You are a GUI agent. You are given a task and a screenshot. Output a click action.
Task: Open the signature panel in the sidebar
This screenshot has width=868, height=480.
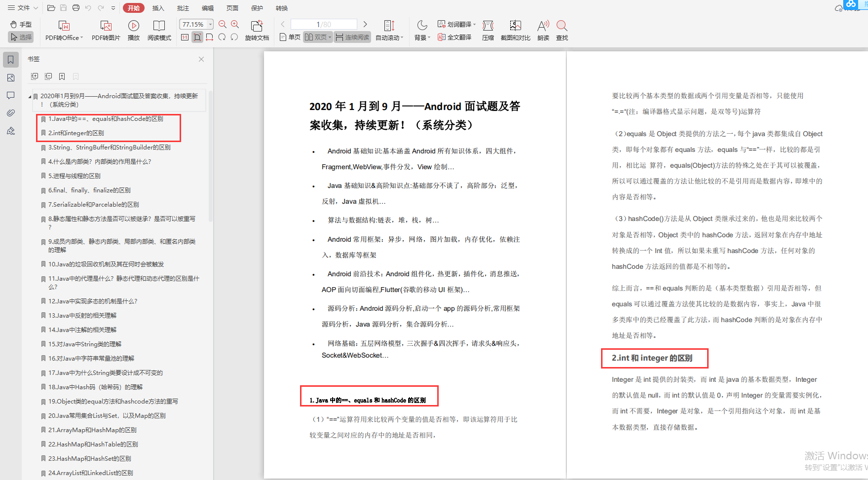[x=11, y=131]
